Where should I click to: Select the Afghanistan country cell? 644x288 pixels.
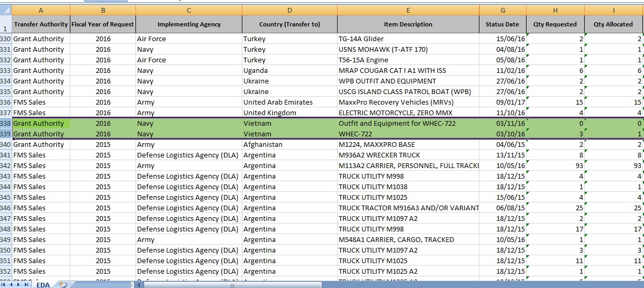(289, 145)
